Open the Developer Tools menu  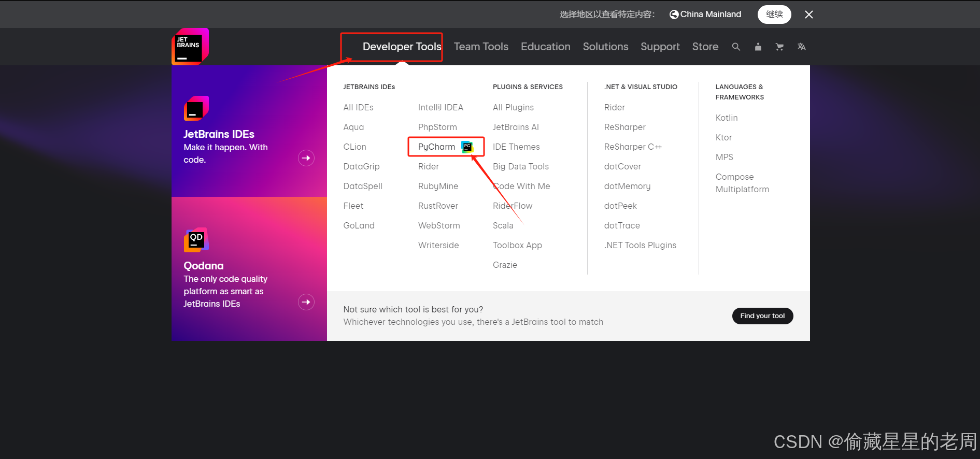(x=402, y=47)
